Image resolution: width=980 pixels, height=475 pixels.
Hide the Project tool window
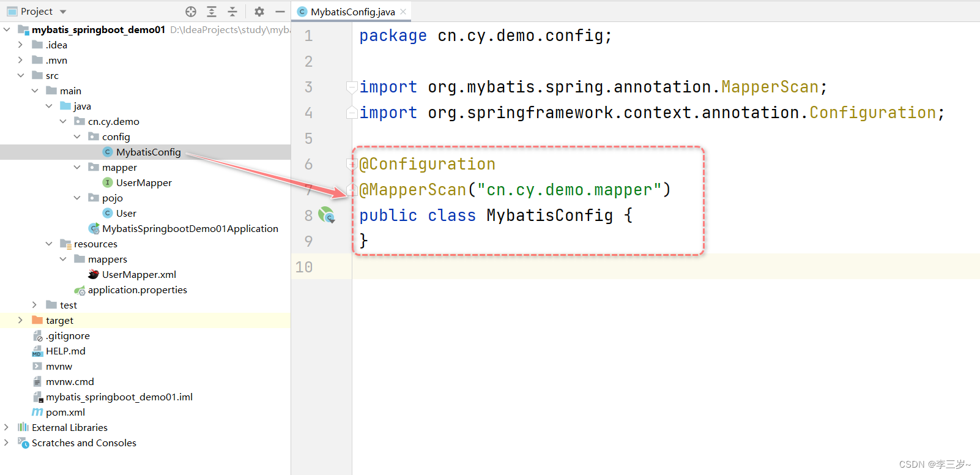(280, 12)
